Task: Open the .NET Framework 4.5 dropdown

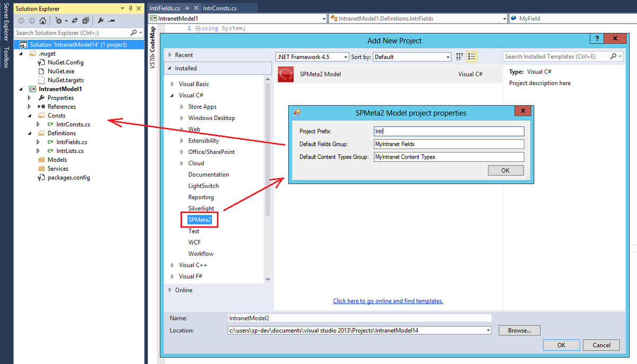Action: pyautogui.click(x=346, y=56)
